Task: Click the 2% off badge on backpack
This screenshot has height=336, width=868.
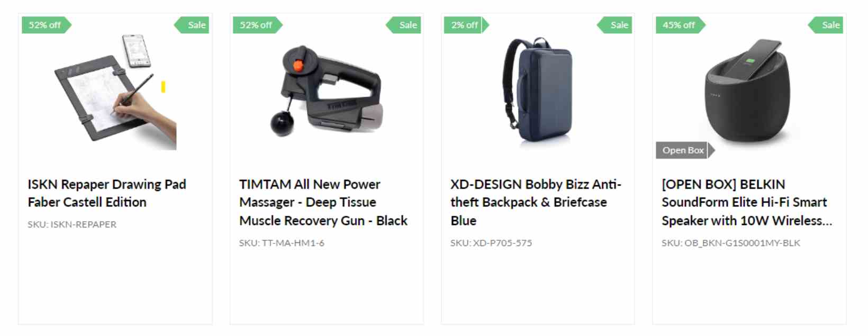Action: [466, 25]
